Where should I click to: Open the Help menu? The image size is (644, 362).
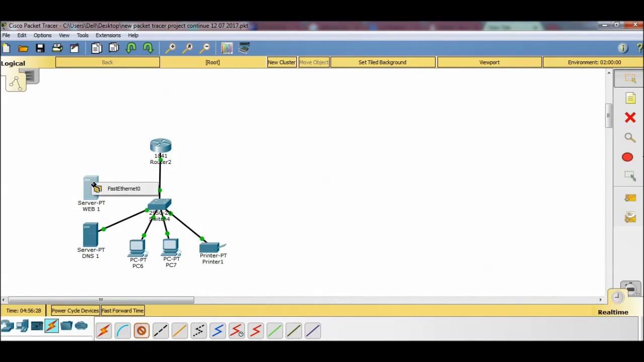[133, 35]
